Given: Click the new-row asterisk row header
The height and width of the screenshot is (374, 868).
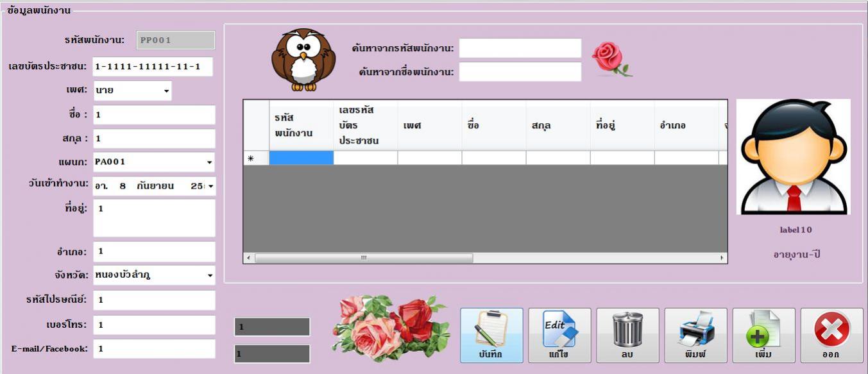Looking at the screenshot, I should tap(256, 158).
